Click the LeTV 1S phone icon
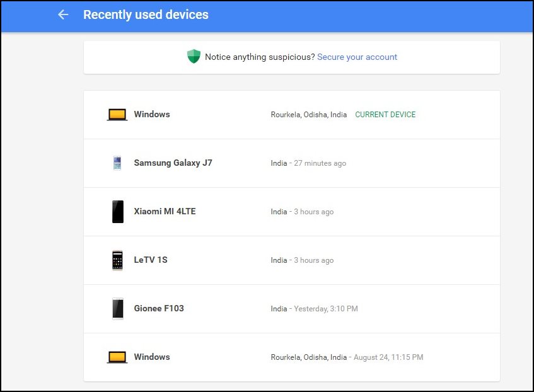Viewport: 534px width, 392px height. click(117, 260)
